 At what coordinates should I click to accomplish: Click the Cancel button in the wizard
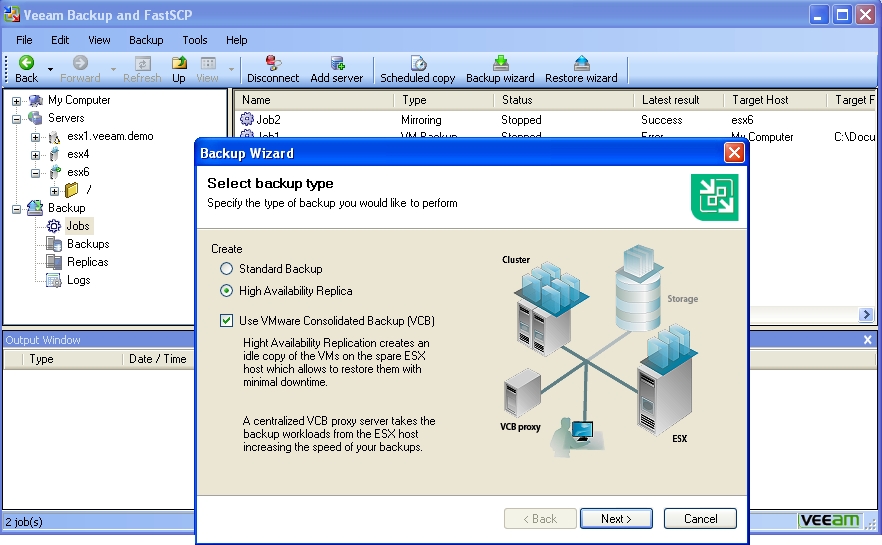(x=700, y=519)
